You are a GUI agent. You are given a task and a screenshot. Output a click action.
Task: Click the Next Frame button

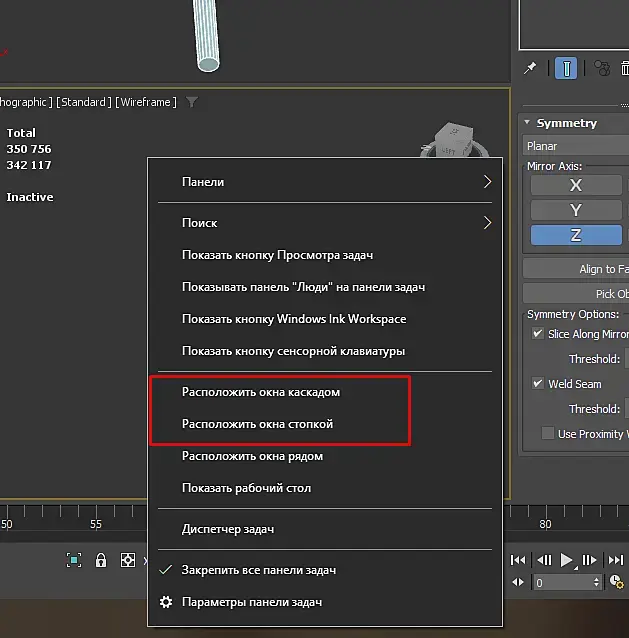(589, 560)
